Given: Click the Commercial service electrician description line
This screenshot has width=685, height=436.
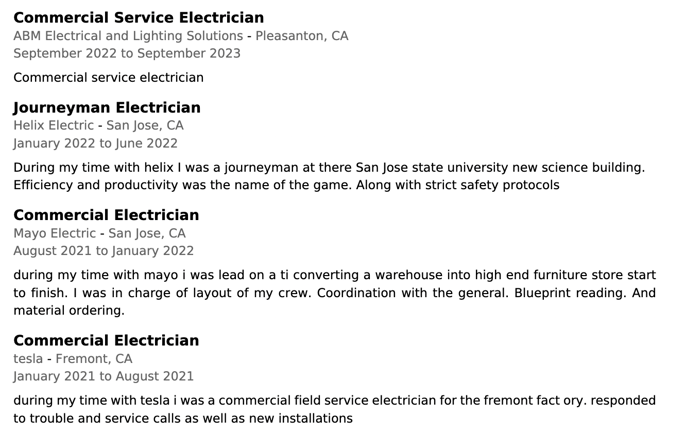Looking at the screenshot, I should (x=108, y=78).
